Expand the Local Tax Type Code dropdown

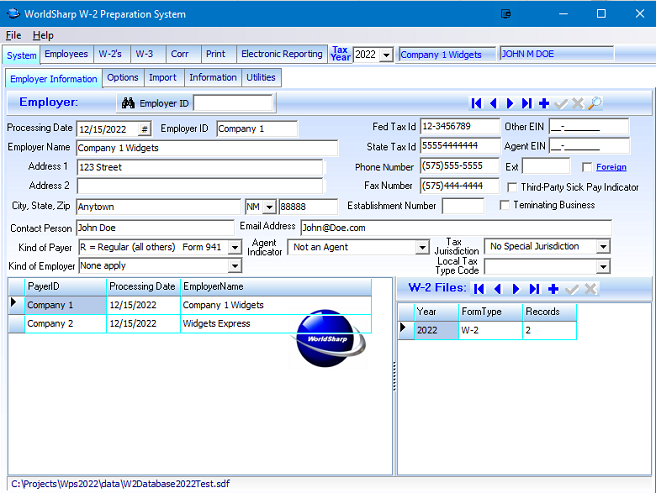pyautogui.click(x=603, y=266)
